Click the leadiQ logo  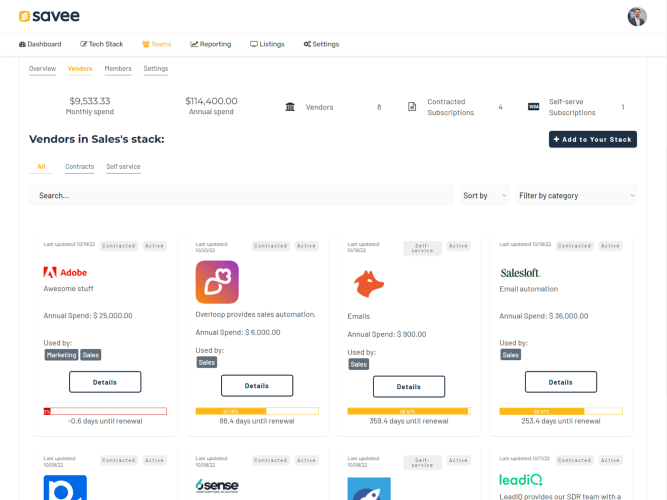[521, 480]
